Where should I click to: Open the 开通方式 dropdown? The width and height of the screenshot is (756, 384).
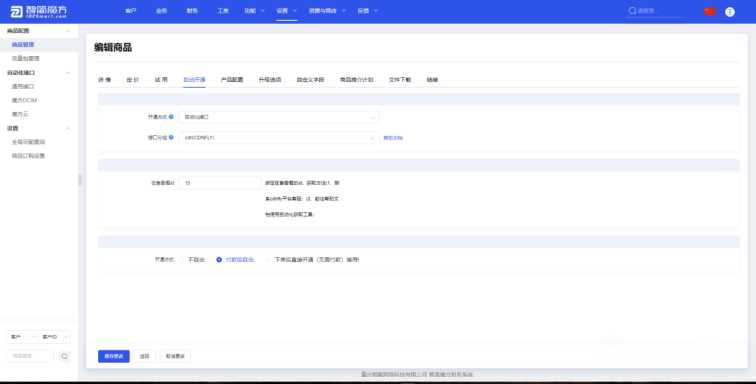(x=279, y=117)
